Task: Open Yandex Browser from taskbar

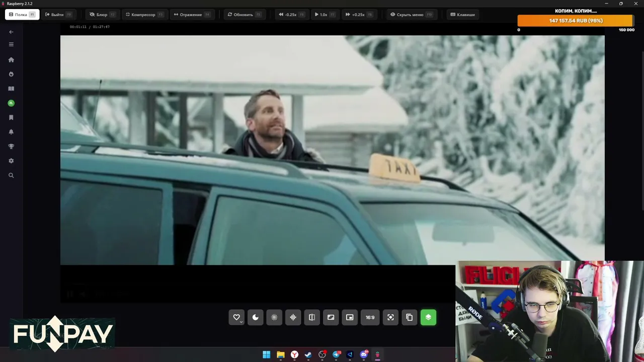Action: click(x=294, y=354)
